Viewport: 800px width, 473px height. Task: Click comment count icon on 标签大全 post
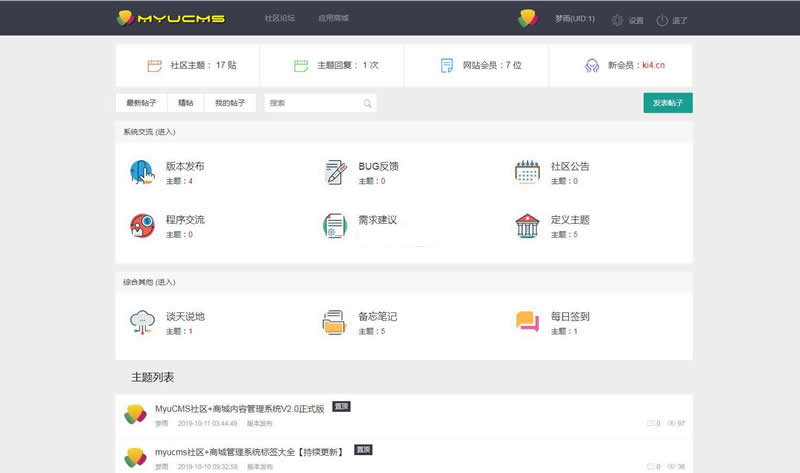click(x=651, y=466)
